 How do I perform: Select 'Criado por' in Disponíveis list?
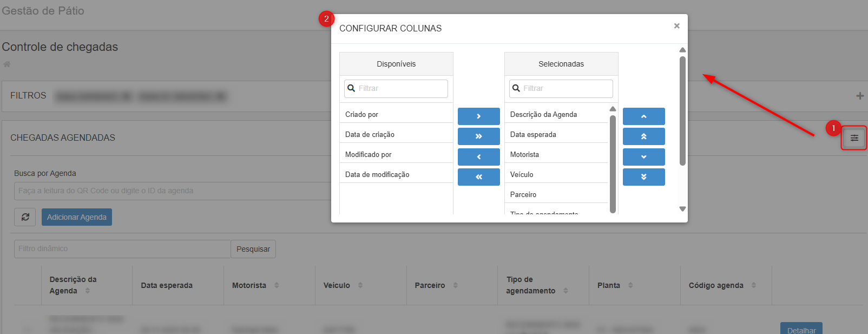[396, 114]
